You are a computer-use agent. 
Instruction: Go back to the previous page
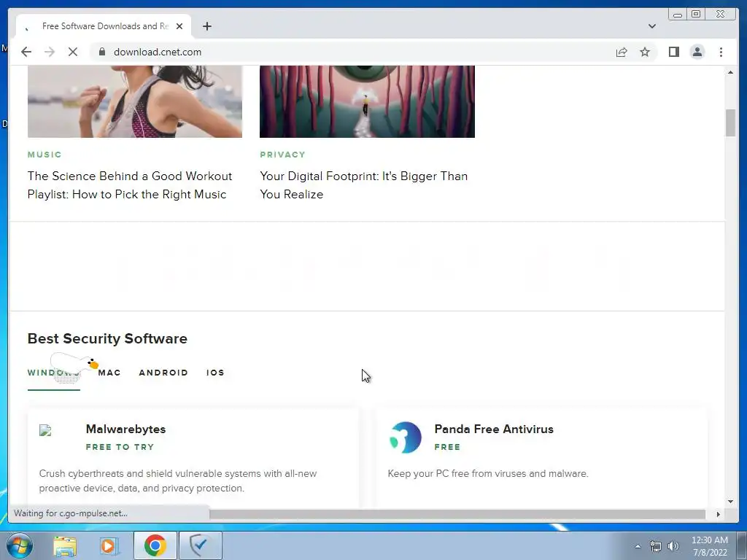coord(26,52)
